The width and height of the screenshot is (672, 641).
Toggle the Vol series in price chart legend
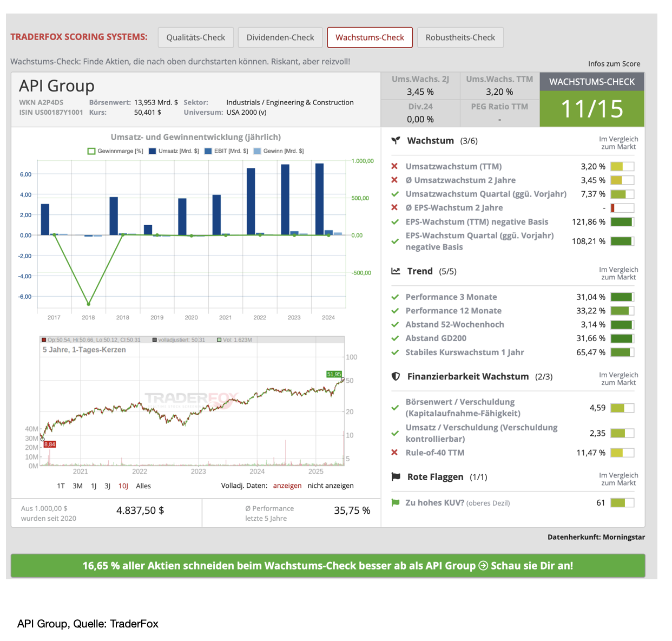coord(234,340)
